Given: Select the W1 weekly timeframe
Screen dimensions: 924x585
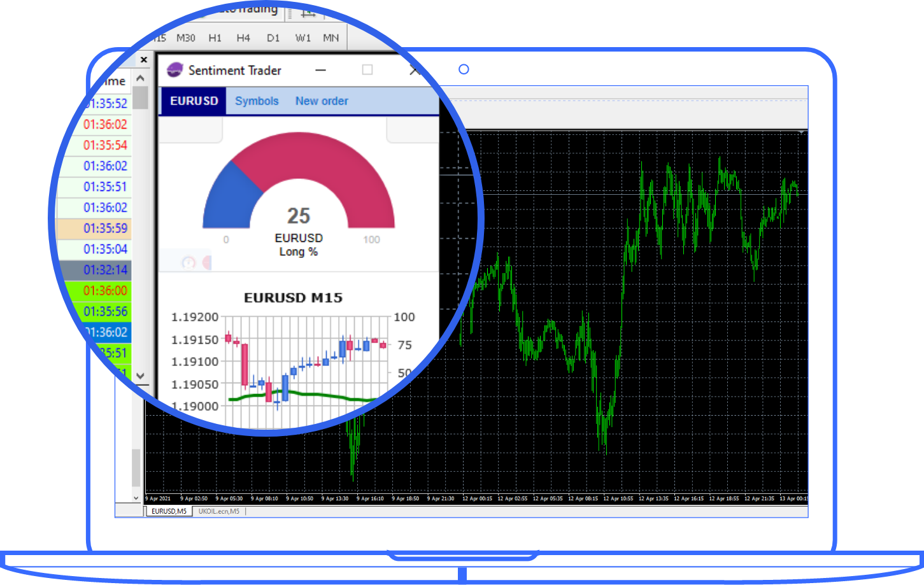Looking at the screenshot, I should coord(303,38).
